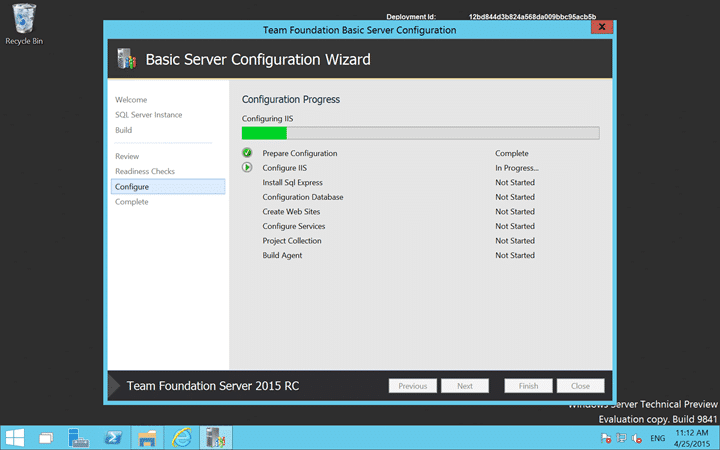
Task: Click the window title bar text
Action: pyautogui.click(x=360, y=30)
